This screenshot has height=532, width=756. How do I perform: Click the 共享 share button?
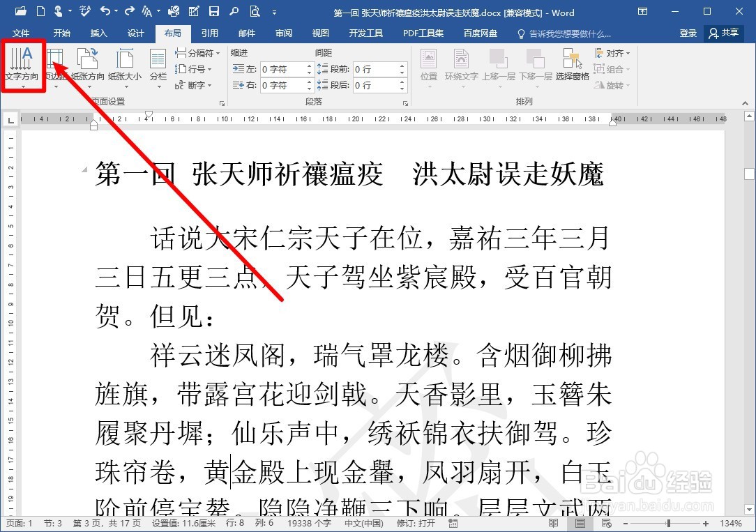724,33
